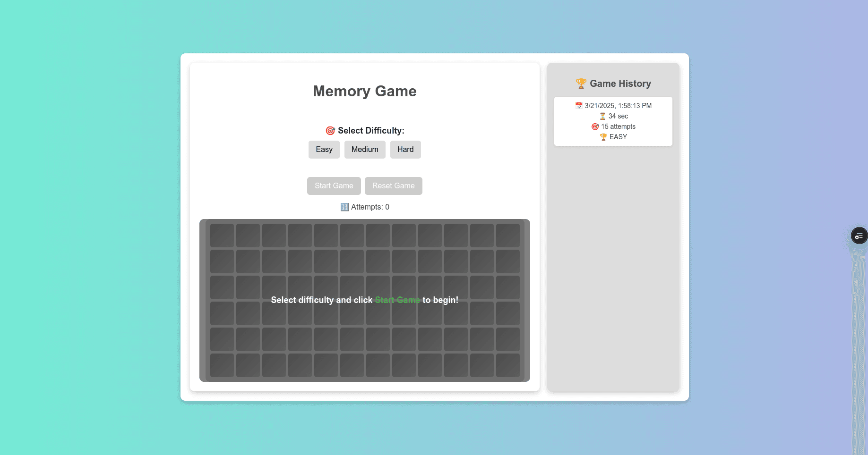The height and width of the screenshot is (455, 868).
Task: Click the card in the bottom-right grid corner
Action: click(508, 365)
